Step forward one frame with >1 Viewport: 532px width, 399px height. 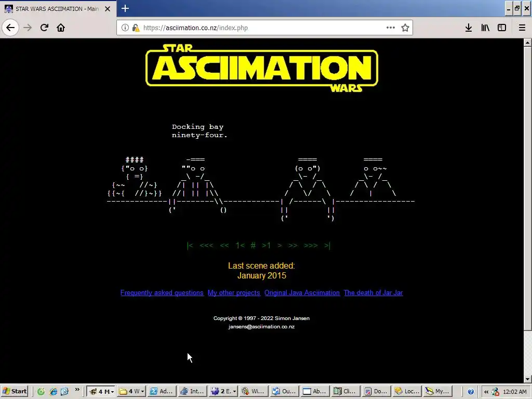[x=266, y=245]
